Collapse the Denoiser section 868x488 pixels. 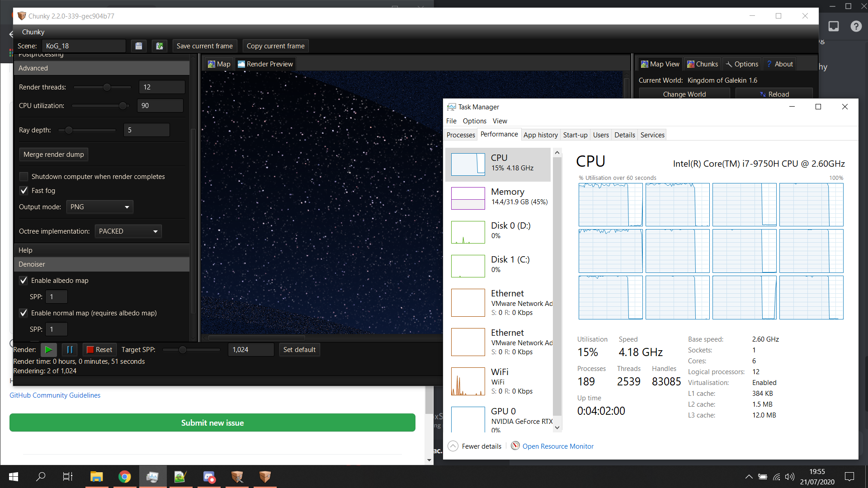click(102, 264)
